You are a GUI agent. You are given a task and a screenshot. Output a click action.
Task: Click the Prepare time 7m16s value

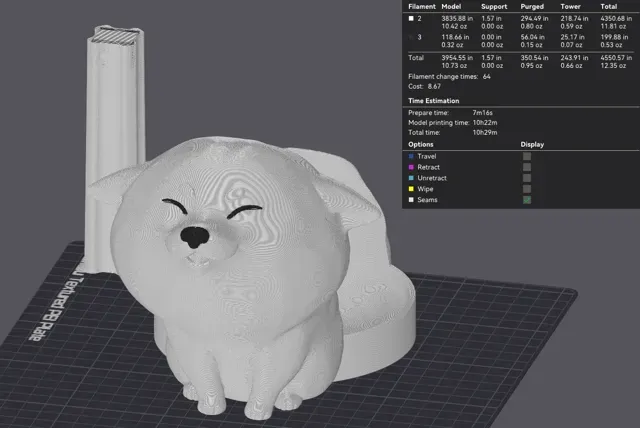tap(482, 113)
